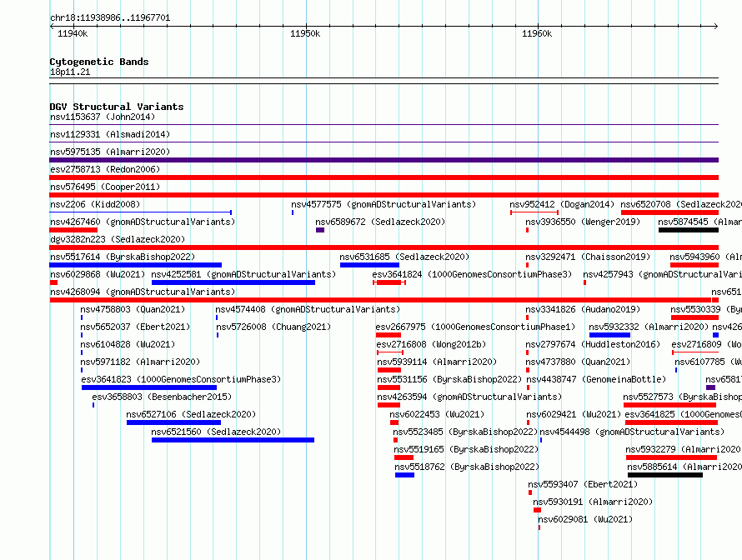Click the 11960k ruler tick label
The image size is (742, 560).
coord(537,33)
